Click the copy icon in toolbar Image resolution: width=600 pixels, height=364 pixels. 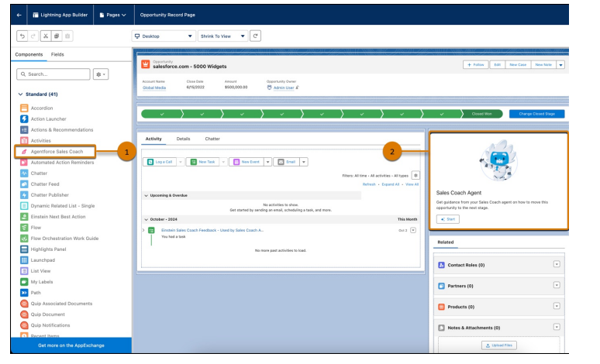(57, 36)
